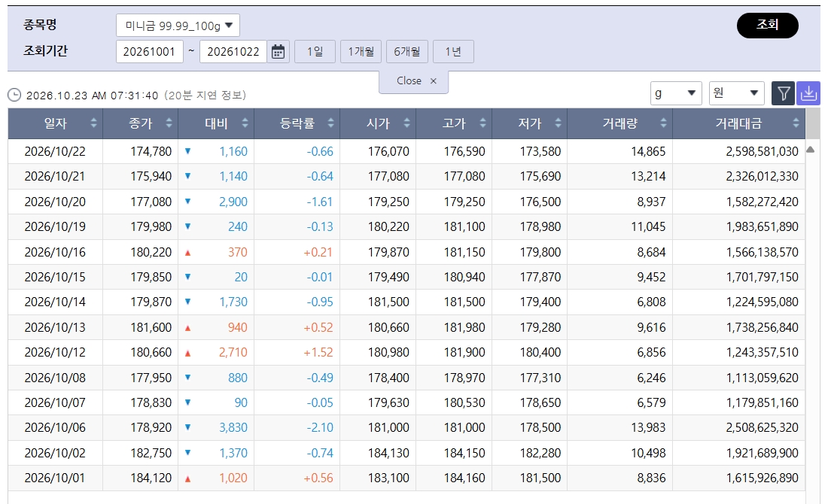Click closing price 174,780

[x=151, y=151]
